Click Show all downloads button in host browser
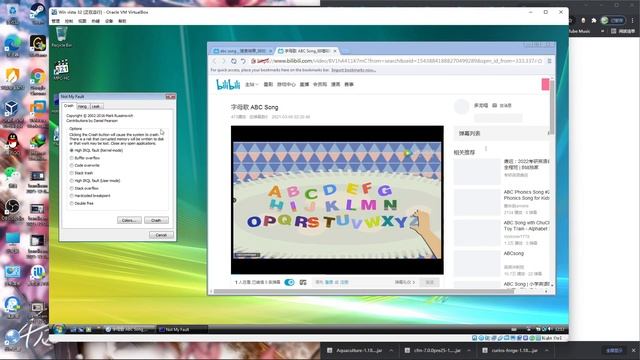Viewport: 640px width, 360px height. point(614,350)
